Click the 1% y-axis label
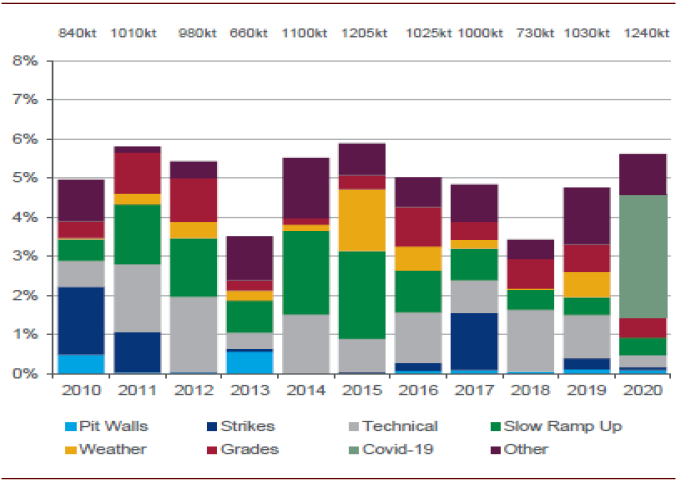This screenshot has width=676, height=480. point(25,335)
